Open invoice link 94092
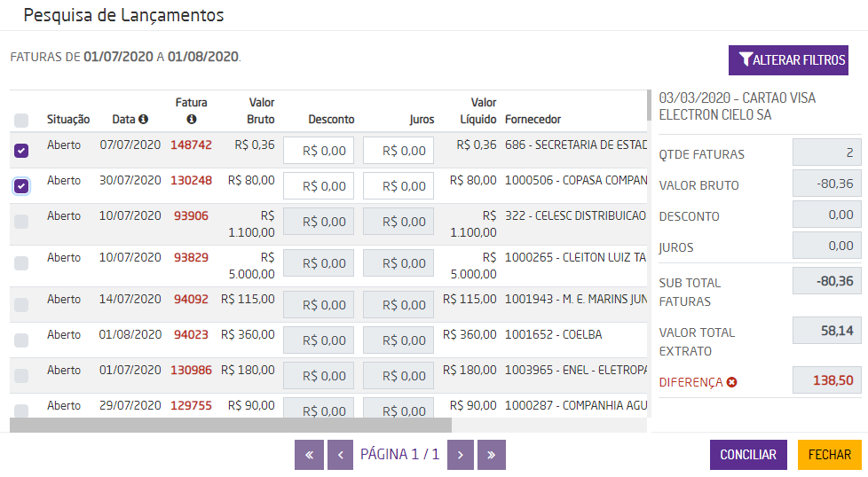 (x=191, y=300)
